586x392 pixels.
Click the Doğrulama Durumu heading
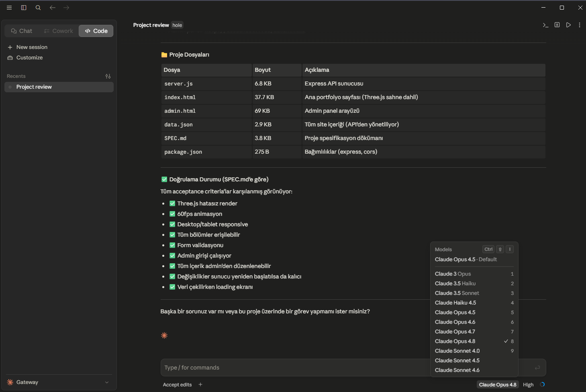(x=219, y=179)
